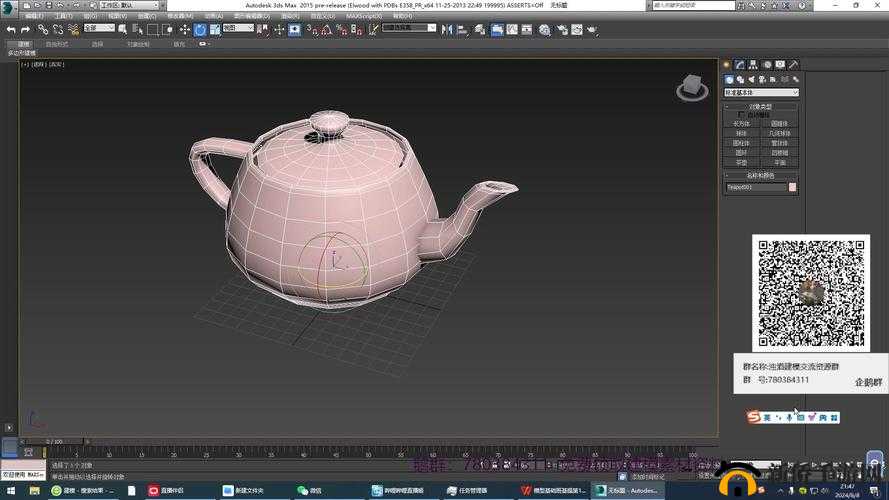Click the 平面 plane button
889x500 pixels.
(780, 163)
